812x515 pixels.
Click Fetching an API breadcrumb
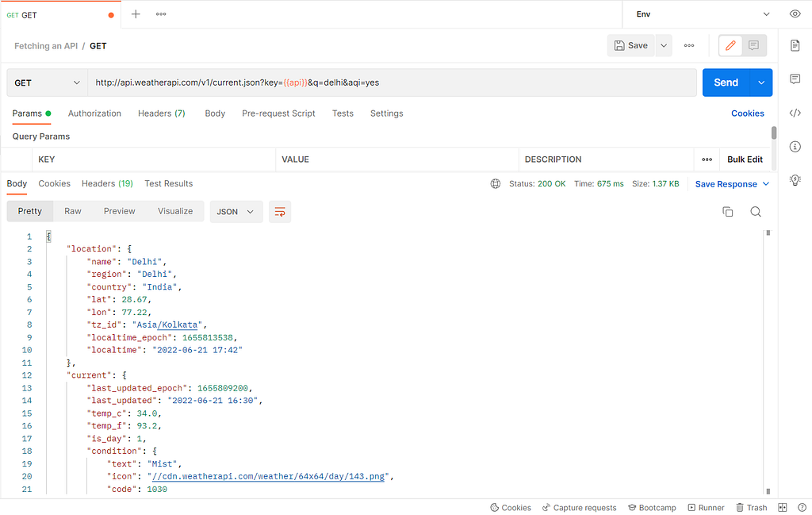46,46
